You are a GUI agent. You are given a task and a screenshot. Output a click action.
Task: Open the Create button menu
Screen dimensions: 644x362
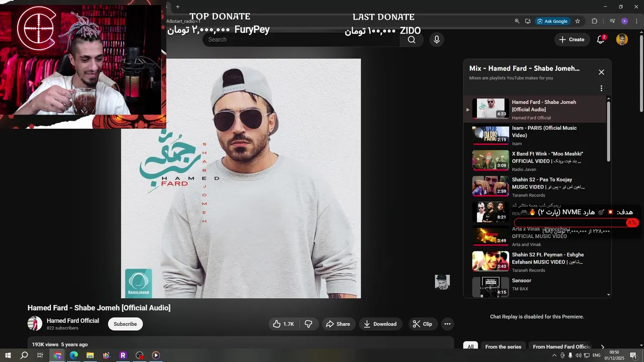(572, 40)
